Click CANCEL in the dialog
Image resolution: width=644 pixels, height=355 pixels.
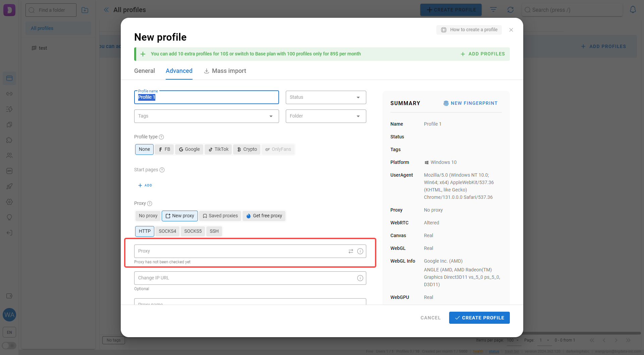click(x=431, y=318)
